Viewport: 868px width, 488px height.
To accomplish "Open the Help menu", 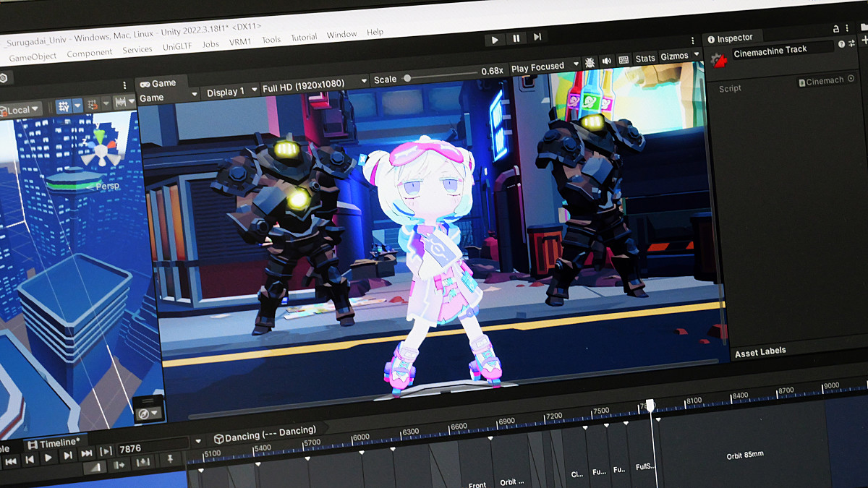I will click(x=375, y=33).
